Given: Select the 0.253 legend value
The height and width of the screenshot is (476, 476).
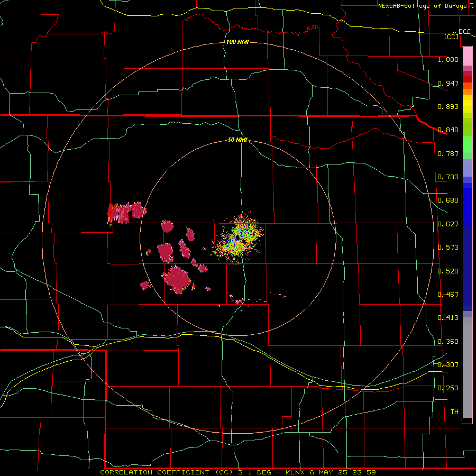Looking at the screenshot, I should [448, 388].
